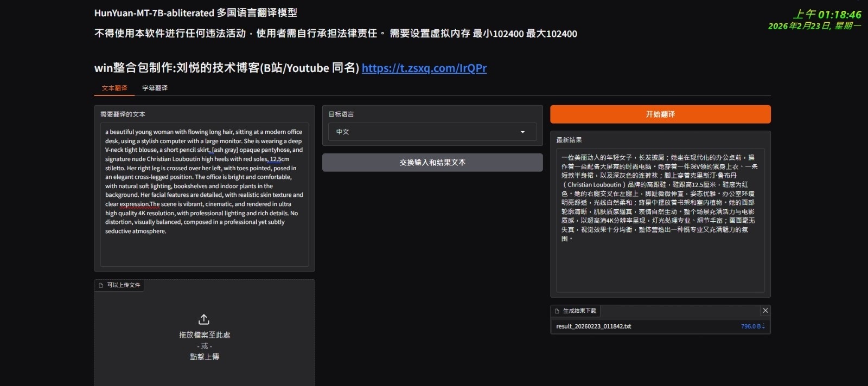Click the file icon beside 生成结果下载

[557, 311]
